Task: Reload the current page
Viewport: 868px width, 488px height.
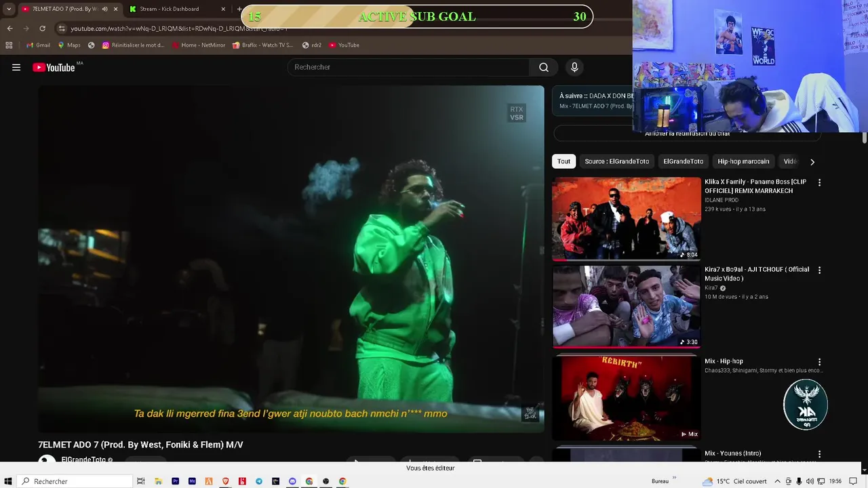Action: tap(42, 28)
